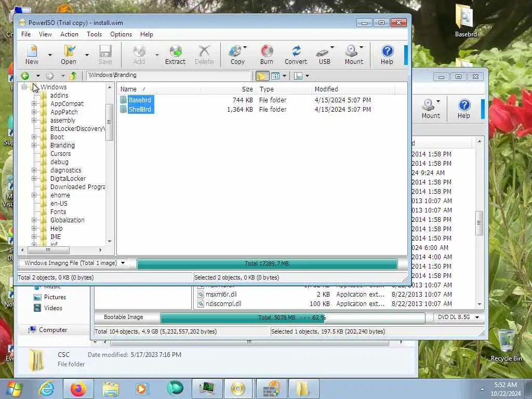Expand the AppCompat tree node
The image size is (532, 399).
pos(34,104)
